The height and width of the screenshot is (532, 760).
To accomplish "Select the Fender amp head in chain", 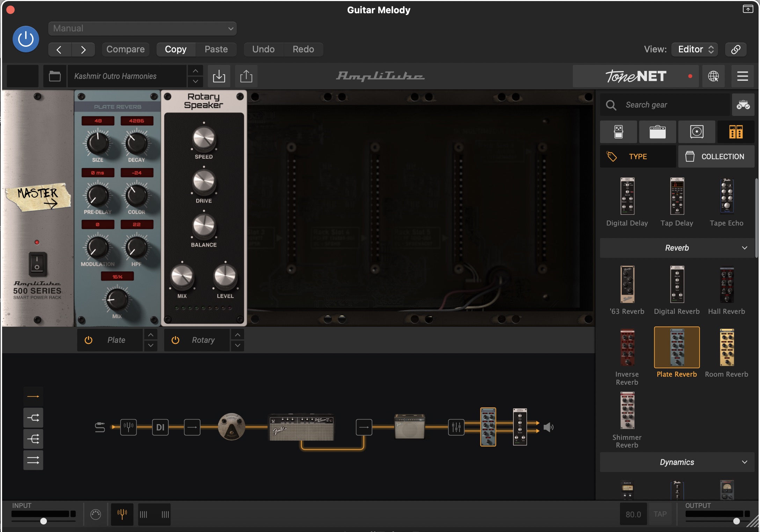I will pos(301,427).
